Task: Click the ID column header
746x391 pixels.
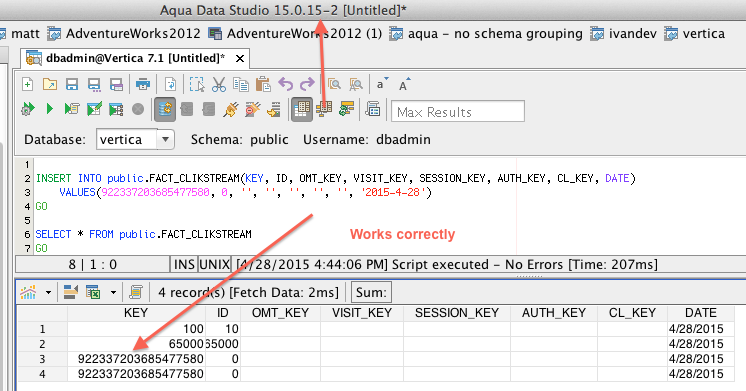Action: [x=223, y=313]
